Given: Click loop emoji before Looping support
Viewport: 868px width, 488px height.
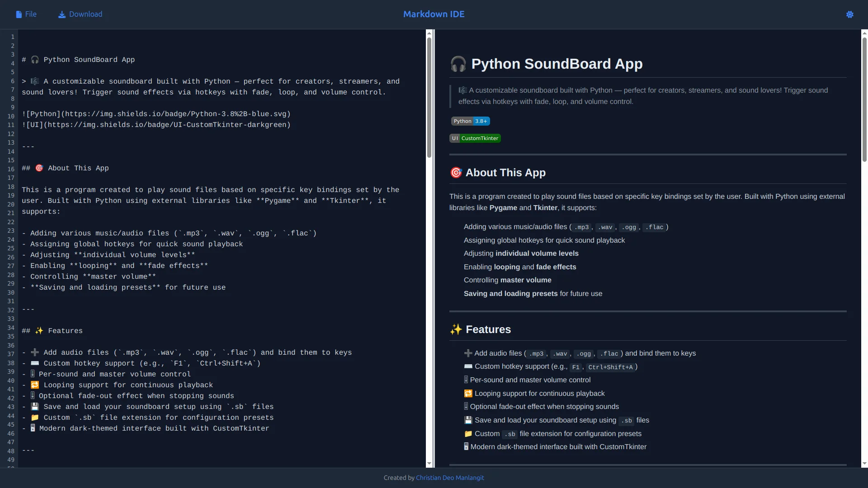Looking at the screenshot, I should (468, 394).
